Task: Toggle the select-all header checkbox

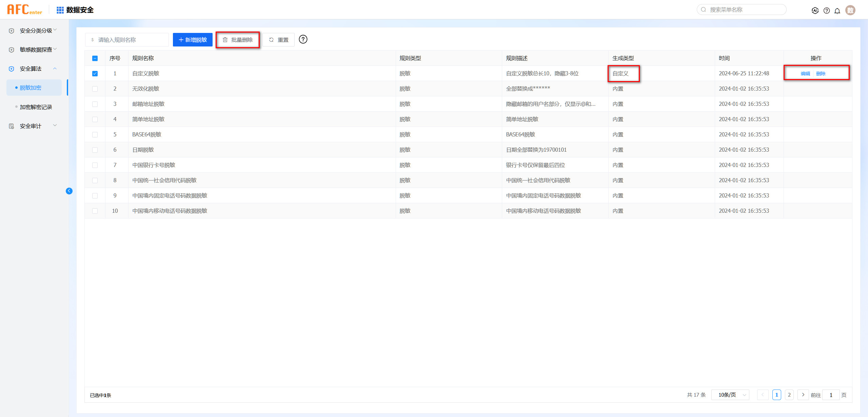Action: click(x=95, y=58)
